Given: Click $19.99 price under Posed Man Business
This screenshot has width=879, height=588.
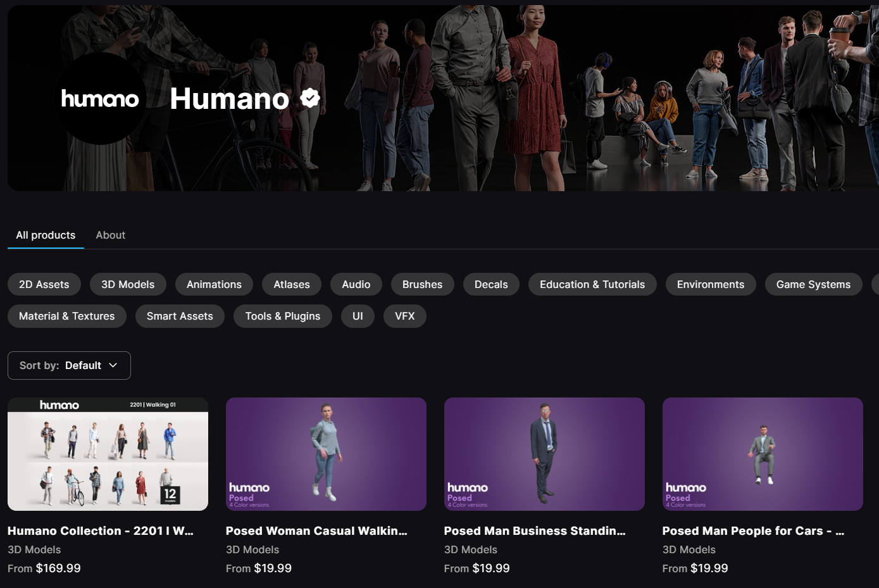Looking at the screenshot, I should [x=491, y=568].
